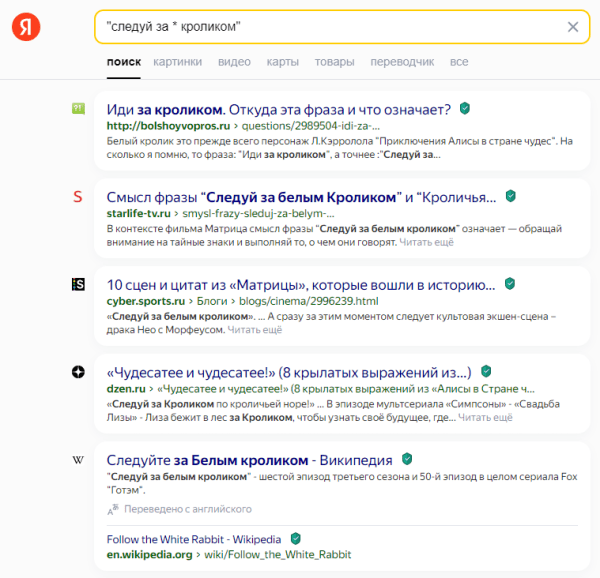Expand the все services menu

pyautogui.click(x=459, y=62)
